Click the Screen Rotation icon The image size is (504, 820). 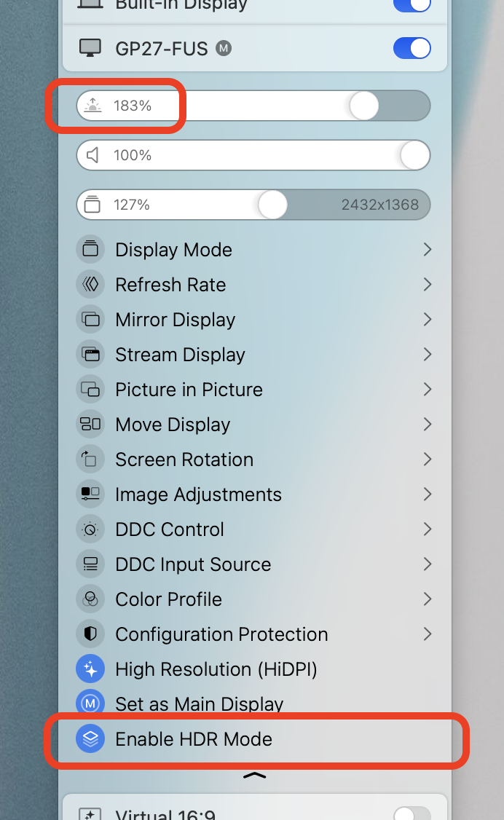(x=90, y=460)
